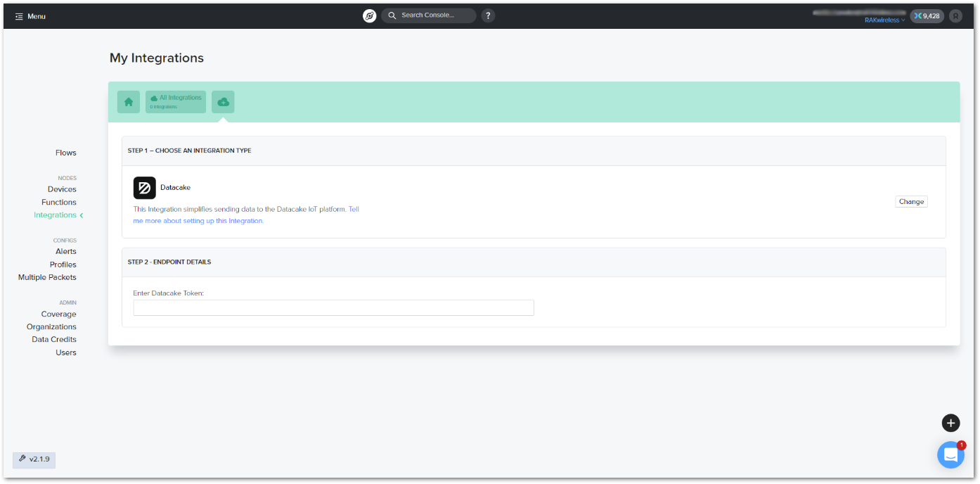Click the Change integration type button

pos(911,202)
